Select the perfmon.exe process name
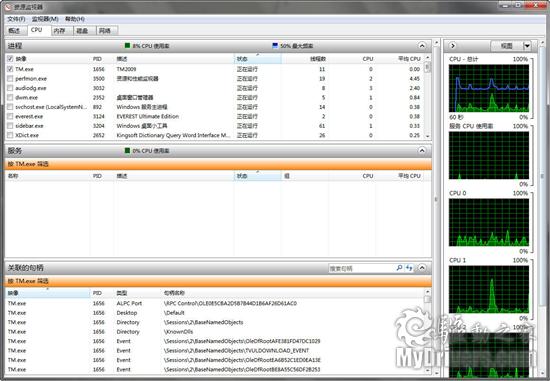The width and height of the screenshot is (550, 381). tap(31, 79)
